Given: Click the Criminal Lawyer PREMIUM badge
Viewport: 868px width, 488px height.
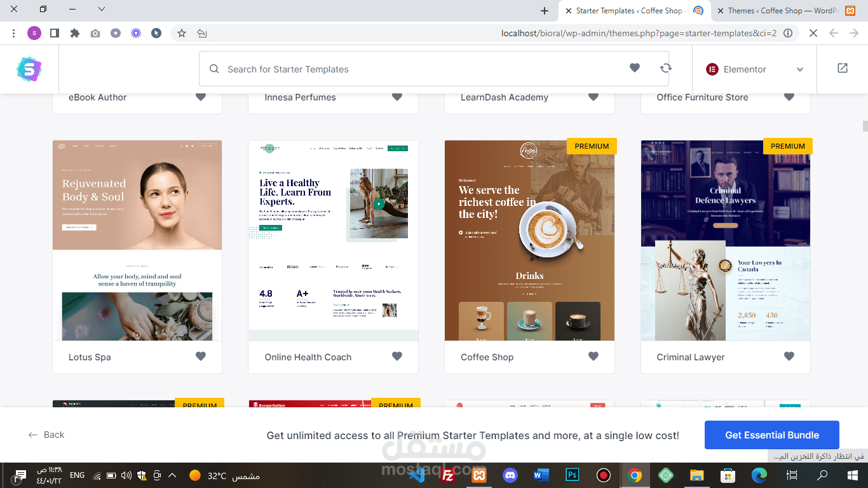Looking at the screenshot, I should pos(788,146).
